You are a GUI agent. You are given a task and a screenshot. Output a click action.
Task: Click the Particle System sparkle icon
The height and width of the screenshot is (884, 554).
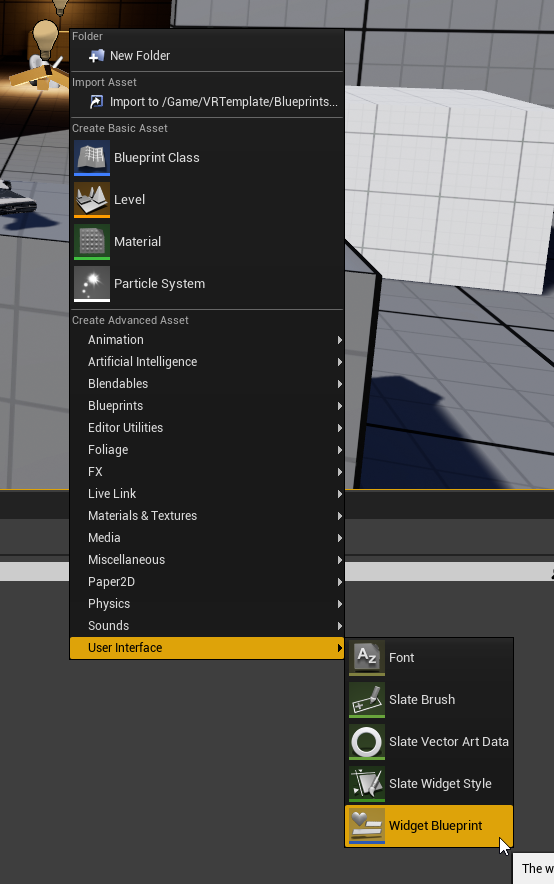coord(92,284)
